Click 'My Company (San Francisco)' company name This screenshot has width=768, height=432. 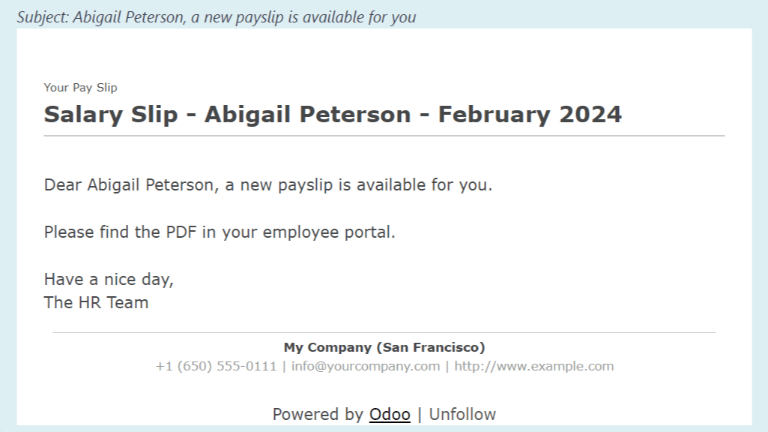point(384,347)
